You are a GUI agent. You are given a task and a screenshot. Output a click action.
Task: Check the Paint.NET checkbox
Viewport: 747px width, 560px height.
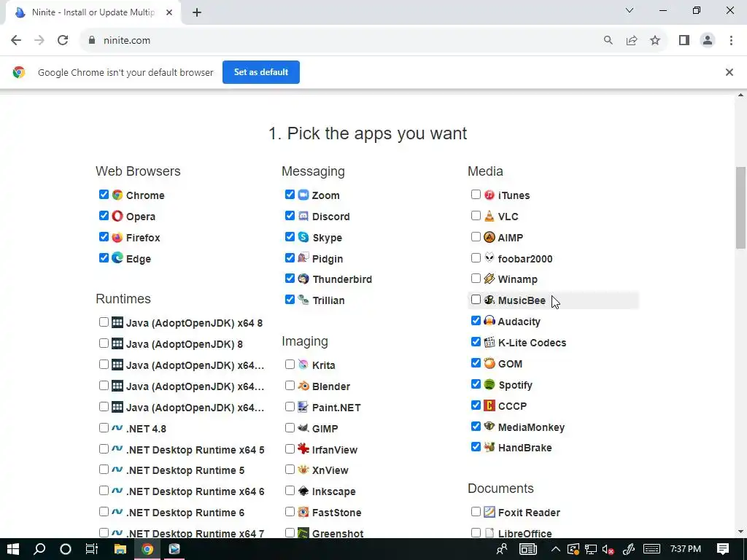(x=290, y=407)
